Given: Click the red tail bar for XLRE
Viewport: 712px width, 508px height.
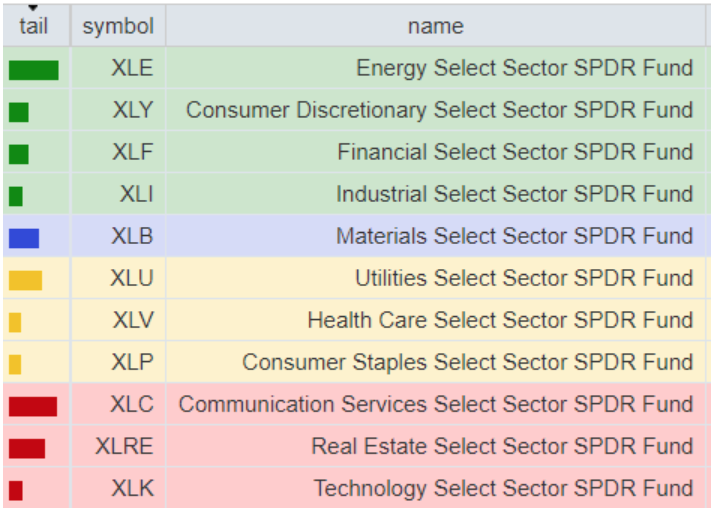Looking at the screenshot, I should pyautogui.click(x=27, y=448).
